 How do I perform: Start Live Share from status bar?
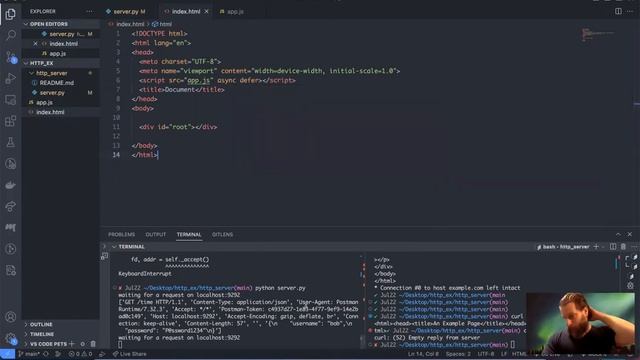(129, 354)
